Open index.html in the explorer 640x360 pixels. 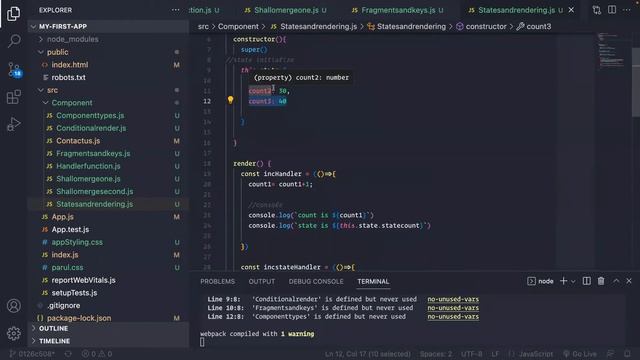click(70, 65)
